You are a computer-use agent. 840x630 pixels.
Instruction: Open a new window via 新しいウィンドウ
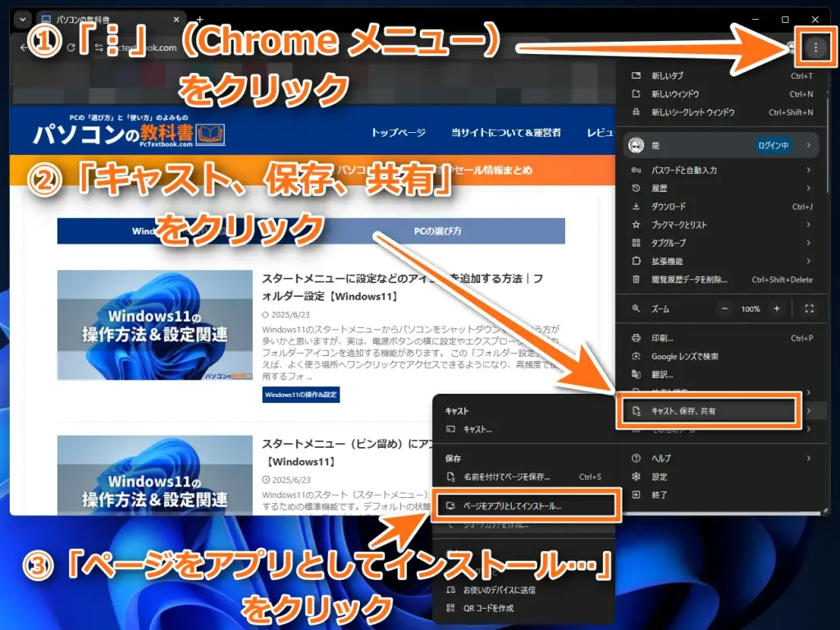722,94
